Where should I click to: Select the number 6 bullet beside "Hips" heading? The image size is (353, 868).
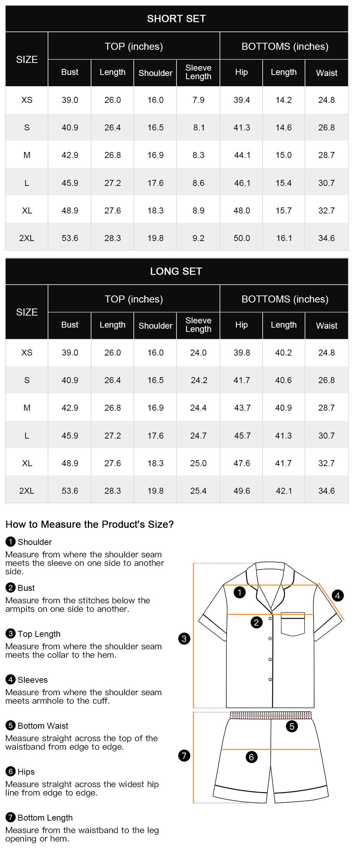coord(11,771)
